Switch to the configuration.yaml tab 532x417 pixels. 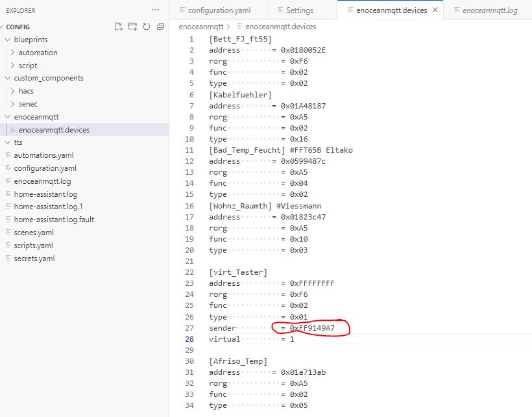coord(218,10)
